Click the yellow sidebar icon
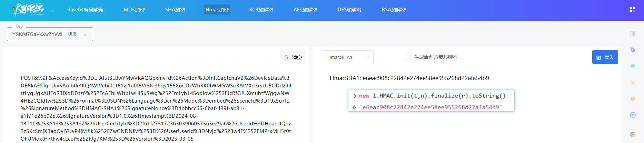The height and width of the screenshot is (143, 644). (x=633, y=83)
